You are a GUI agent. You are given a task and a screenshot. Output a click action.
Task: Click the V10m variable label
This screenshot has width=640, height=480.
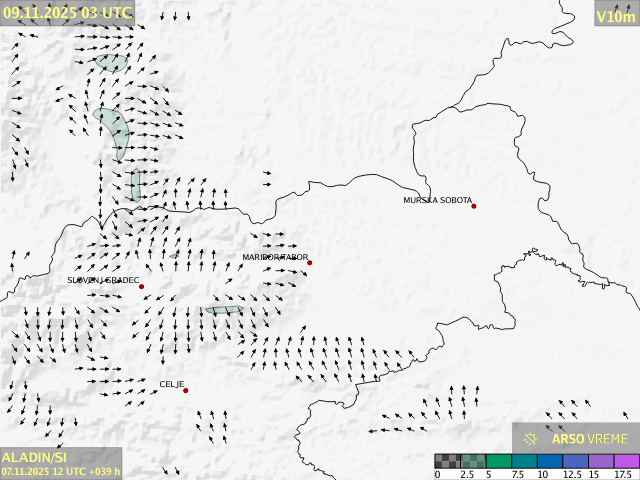pos(615,16)
